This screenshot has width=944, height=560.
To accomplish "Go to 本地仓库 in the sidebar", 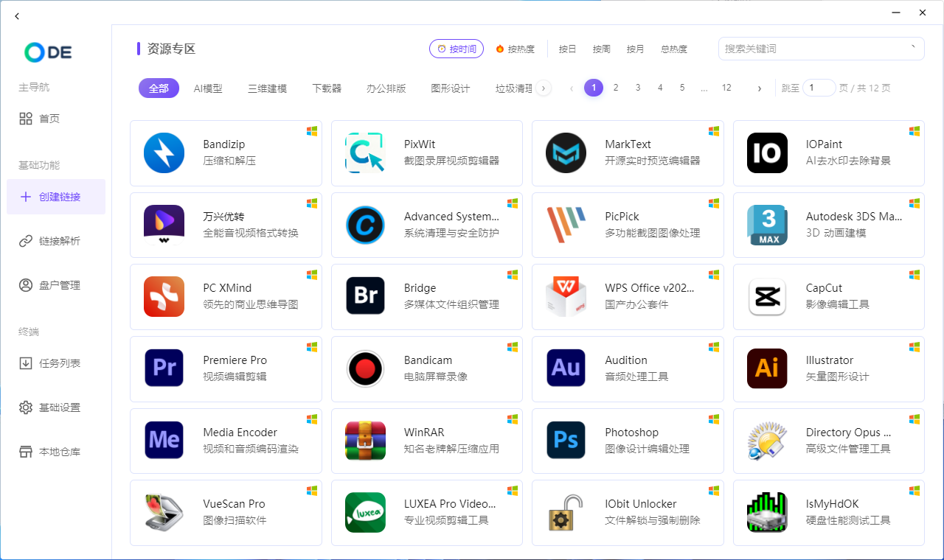I will pos(56,452).
